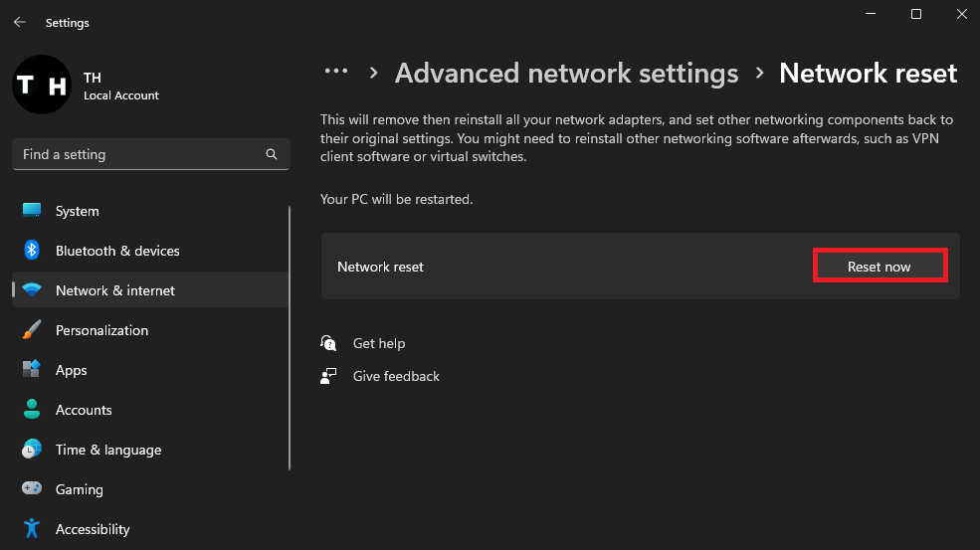
Task: Select the Time & language globe icon
Action: coord(32,450)
